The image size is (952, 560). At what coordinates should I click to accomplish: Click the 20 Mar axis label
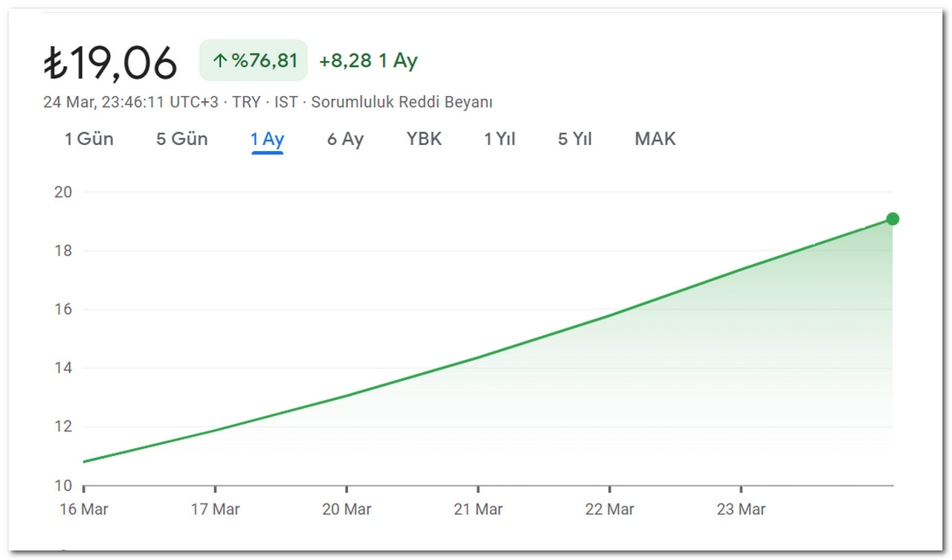click(x=347, y=509)
